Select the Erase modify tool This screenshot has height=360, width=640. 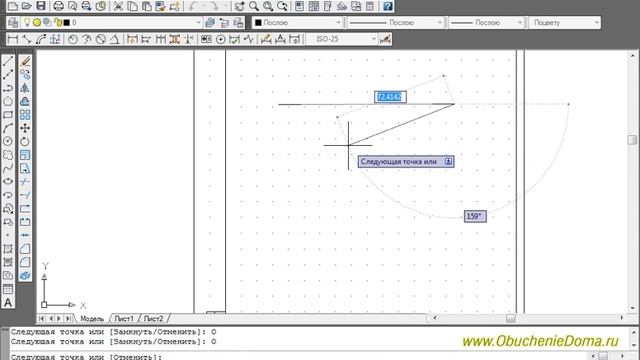[25, 61]
